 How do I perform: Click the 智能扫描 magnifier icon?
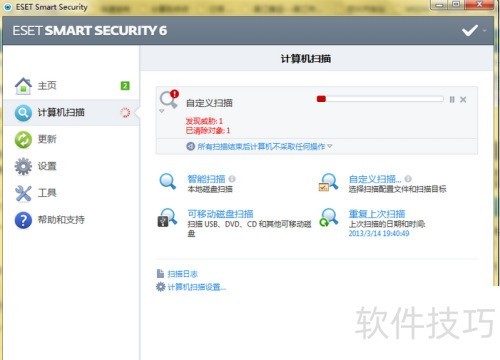(x=167, y=182)
